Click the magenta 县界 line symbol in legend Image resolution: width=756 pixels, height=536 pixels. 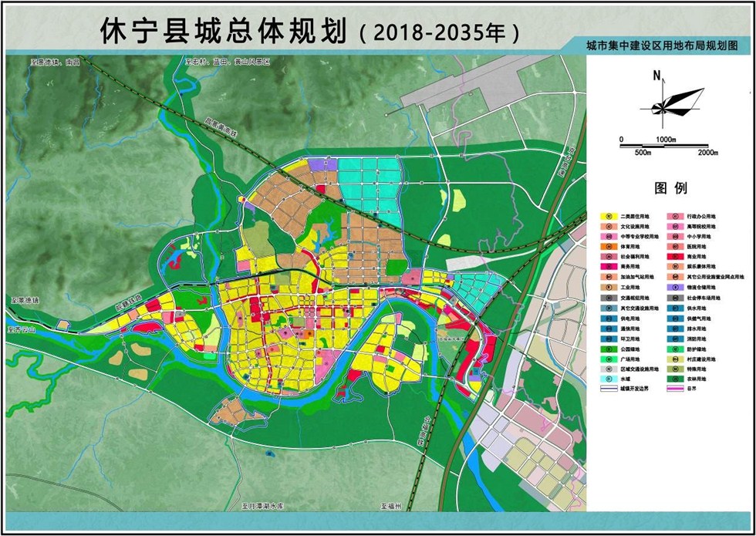click(674, 389)
